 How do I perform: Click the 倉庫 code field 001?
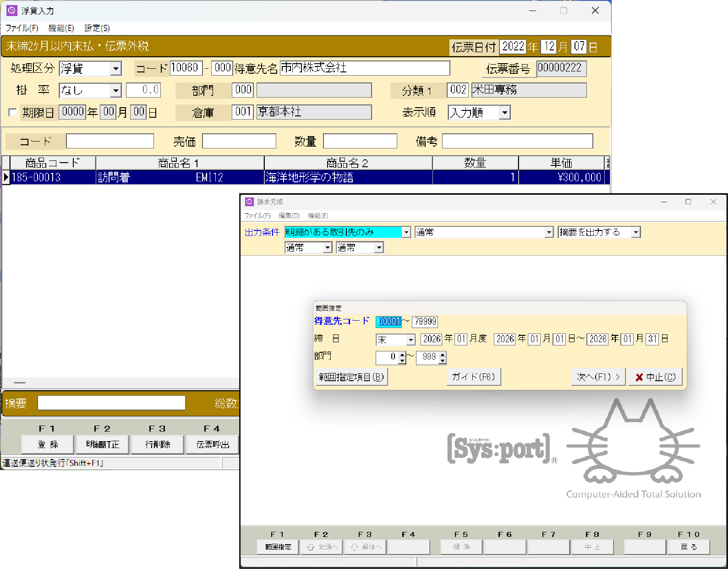pyautogui.click(x=243, y=112)
